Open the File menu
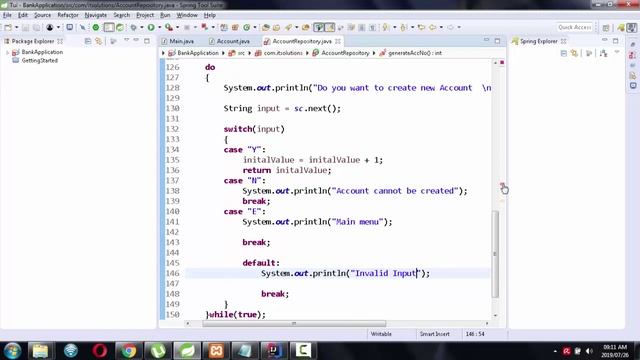 pos(7,15)
